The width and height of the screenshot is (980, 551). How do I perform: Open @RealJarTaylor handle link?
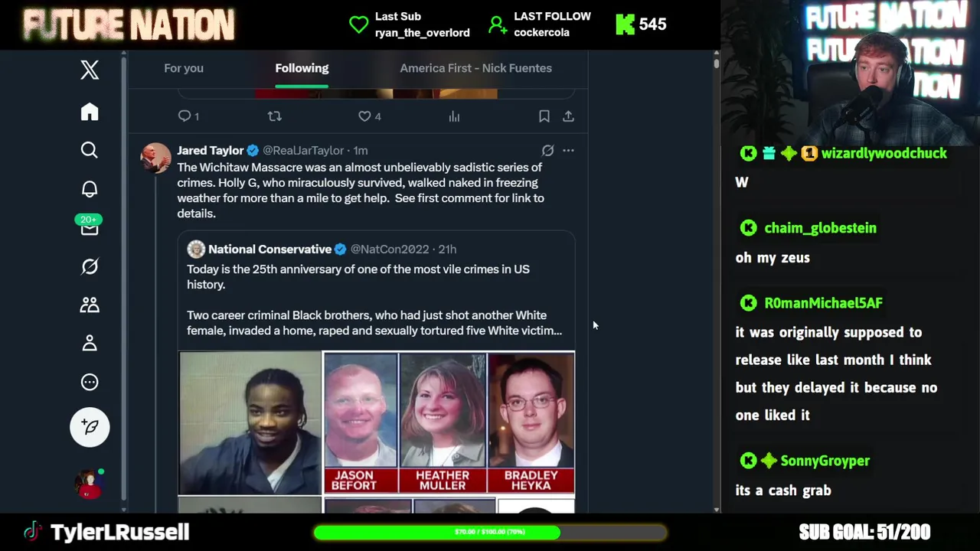(303, 151)
